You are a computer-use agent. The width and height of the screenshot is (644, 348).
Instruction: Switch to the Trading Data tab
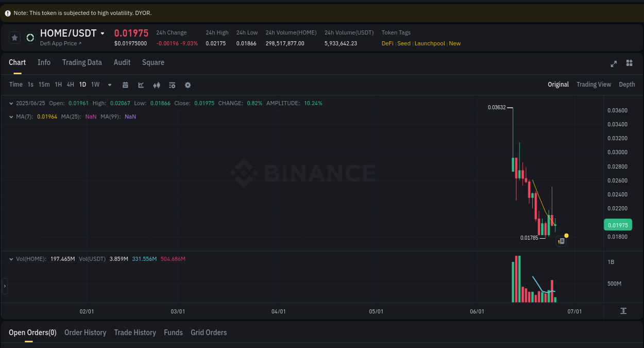pyautogui.click(x=82, y=62)
